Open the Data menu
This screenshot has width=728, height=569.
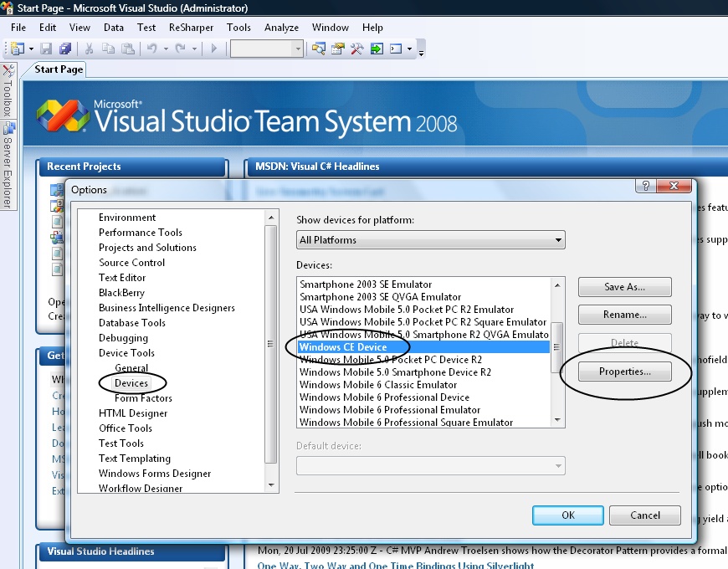click(114, 28)
